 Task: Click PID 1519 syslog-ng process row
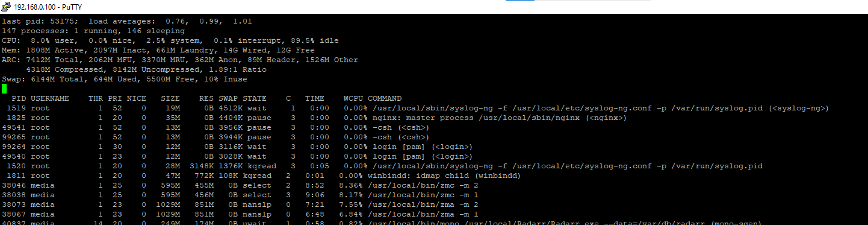(416, 108)
